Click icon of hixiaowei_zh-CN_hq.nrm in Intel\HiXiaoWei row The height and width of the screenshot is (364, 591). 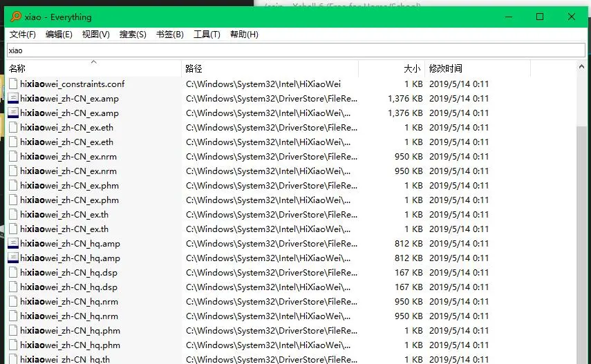point(13,316)
